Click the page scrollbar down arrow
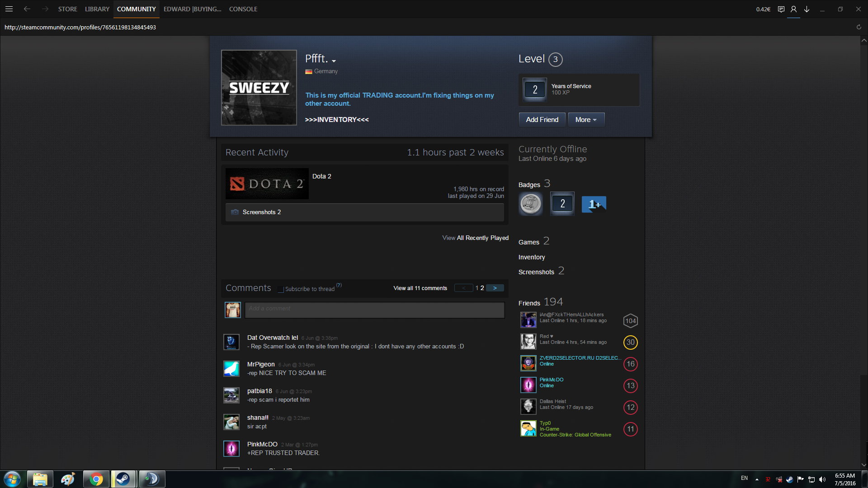 coord(863,465)
